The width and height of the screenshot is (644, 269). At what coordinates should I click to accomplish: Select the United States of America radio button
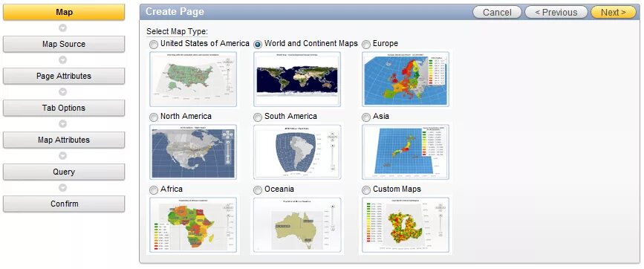click(x=154, y=45)
